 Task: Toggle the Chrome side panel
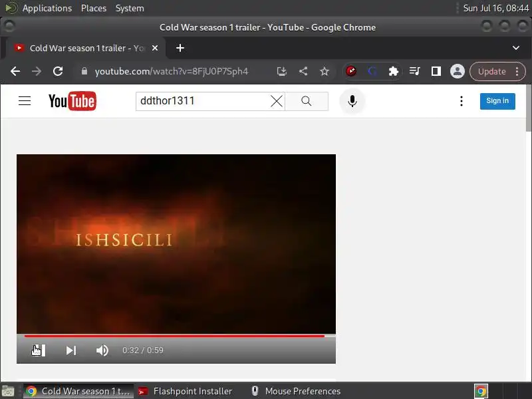pos(436,71)
